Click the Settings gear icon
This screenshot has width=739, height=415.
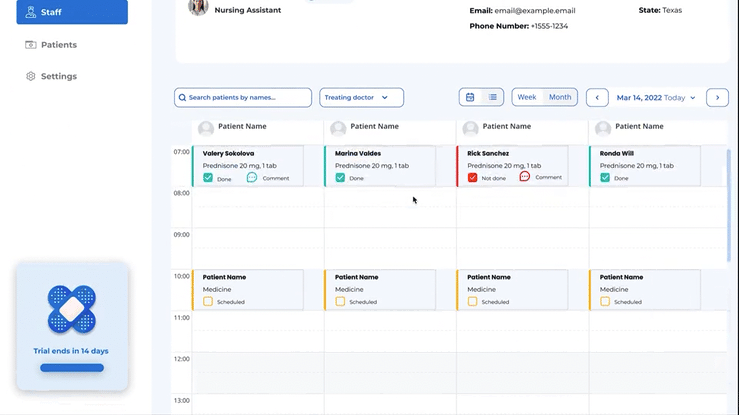pos(31,76)
